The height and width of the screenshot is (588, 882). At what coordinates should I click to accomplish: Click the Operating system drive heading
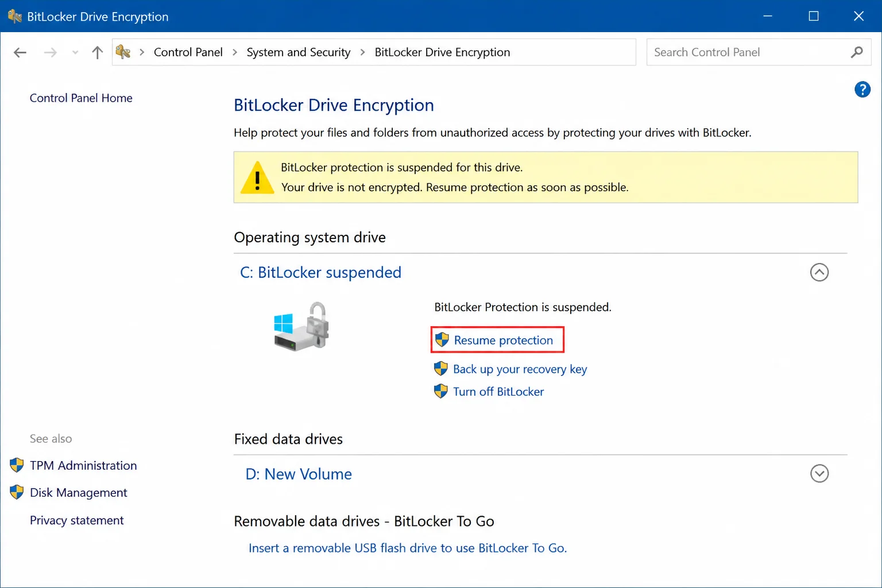click(x=310, y=237)
